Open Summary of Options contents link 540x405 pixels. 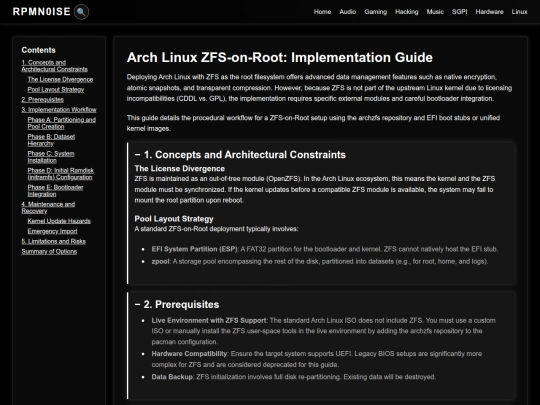coord(49,251)
